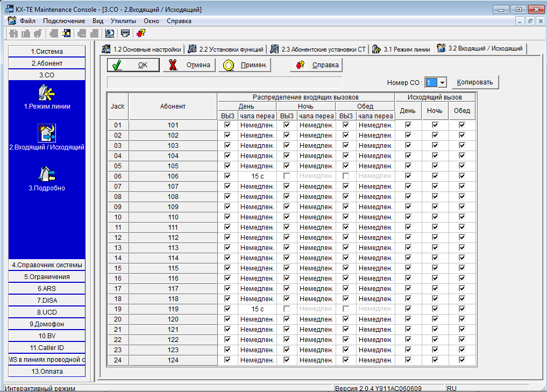
Task: Click the red cross help toolbar icon
Action: click(x=141, y=33)
